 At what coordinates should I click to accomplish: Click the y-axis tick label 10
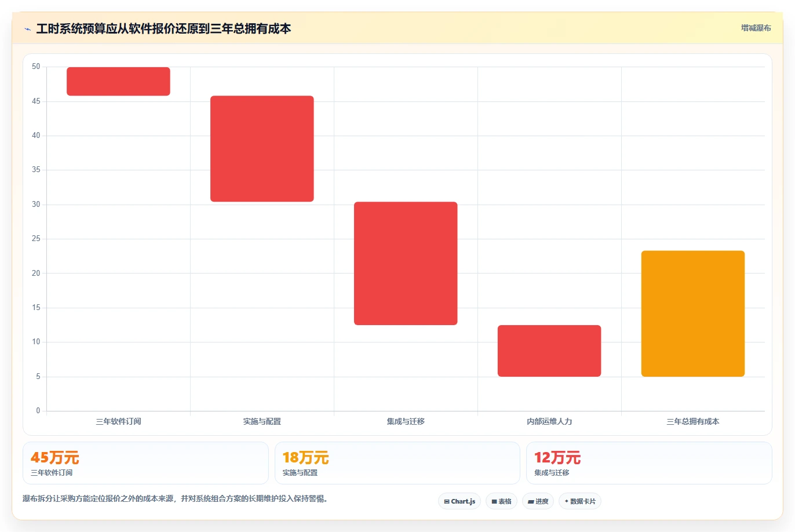coord(36,342)
